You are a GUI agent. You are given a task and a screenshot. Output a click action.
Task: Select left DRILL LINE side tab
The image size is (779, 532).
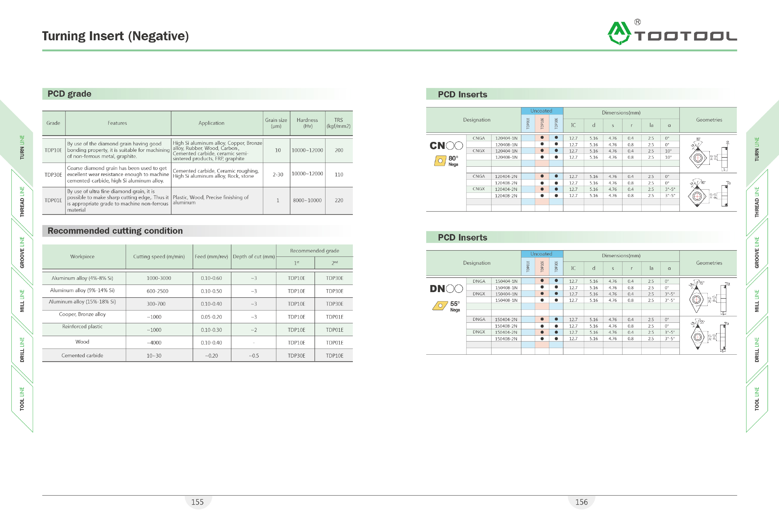pos(22,350)
